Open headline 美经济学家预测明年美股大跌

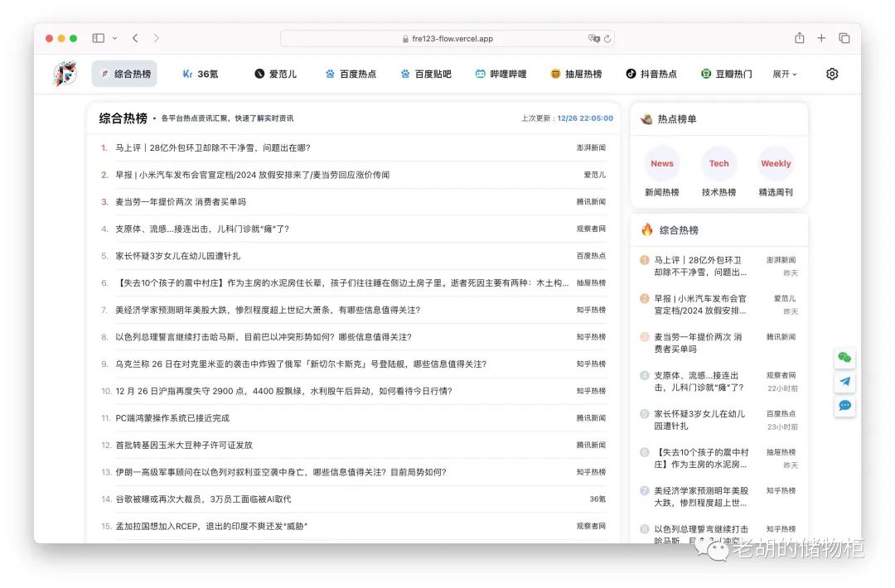pos(268,310)
